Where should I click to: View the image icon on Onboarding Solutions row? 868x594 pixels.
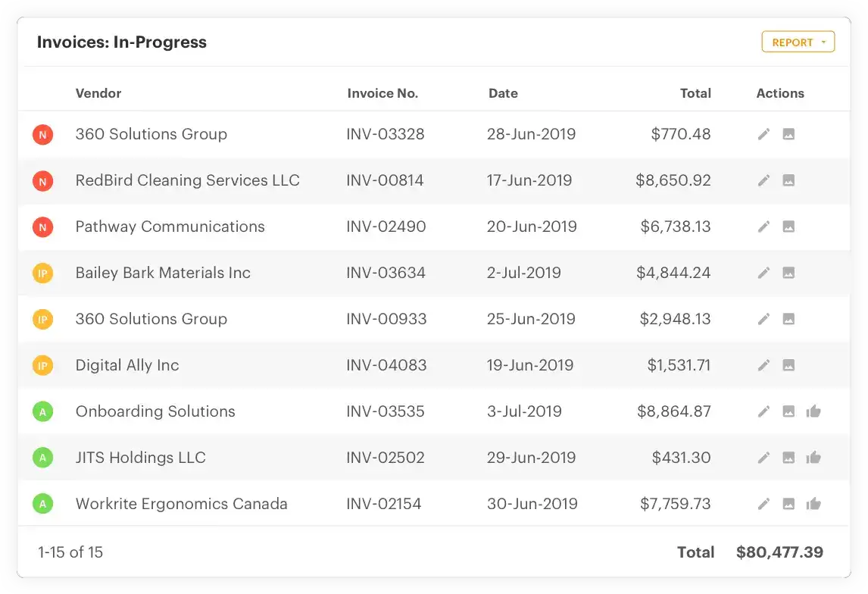point(788,411)
